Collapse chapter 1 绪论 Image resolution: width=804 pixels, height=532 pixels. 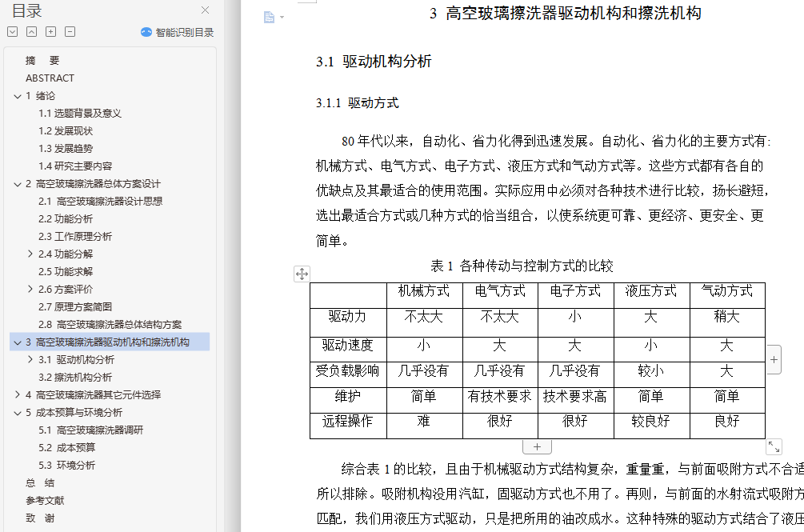coord(18,96)
